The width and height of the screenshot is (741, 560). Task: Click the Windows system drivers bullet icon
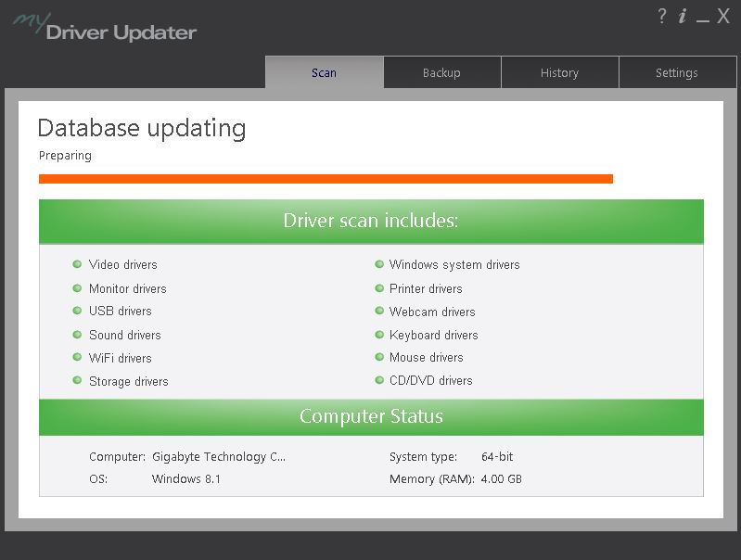(379, 264)
